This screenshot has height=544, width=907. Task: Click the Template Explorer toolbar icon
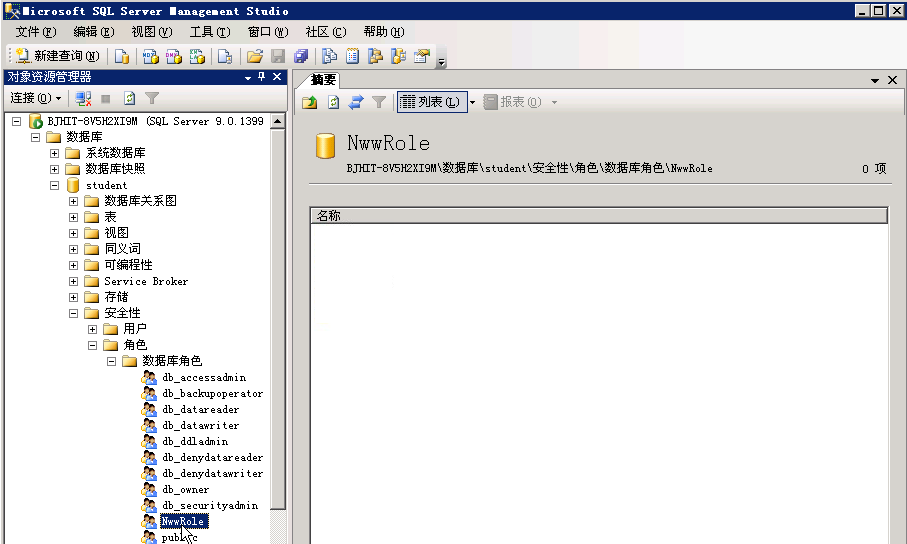[399, 56]
